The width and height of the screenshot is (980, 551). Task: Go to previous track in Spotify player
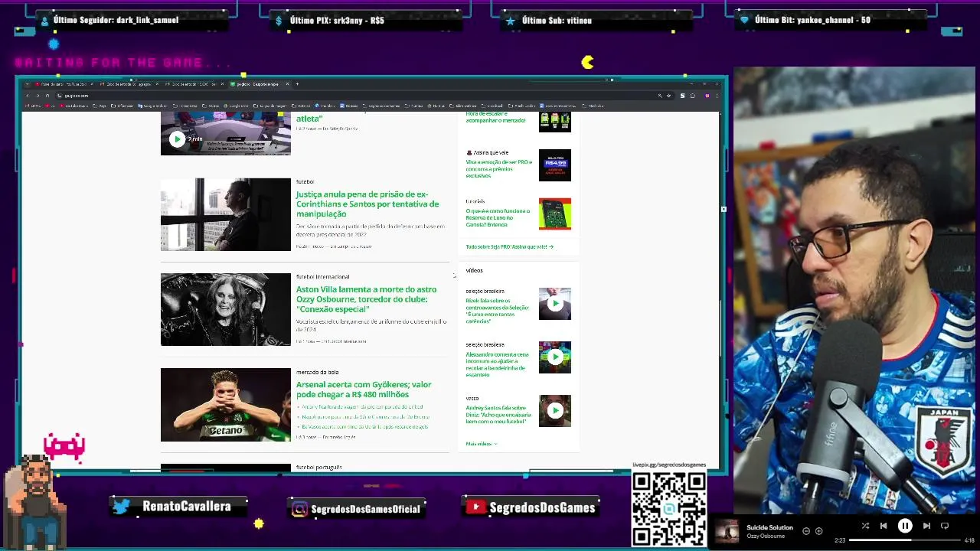(x=884, y=526)
